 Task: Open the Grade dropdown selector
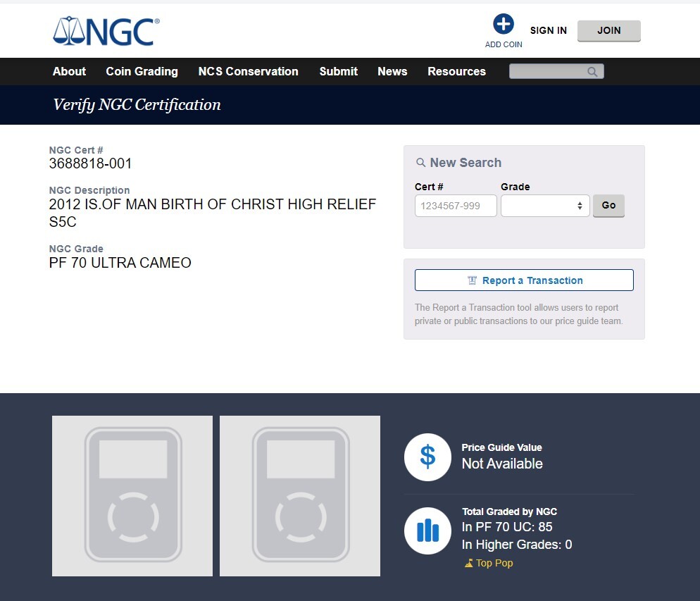pos(545,206)
